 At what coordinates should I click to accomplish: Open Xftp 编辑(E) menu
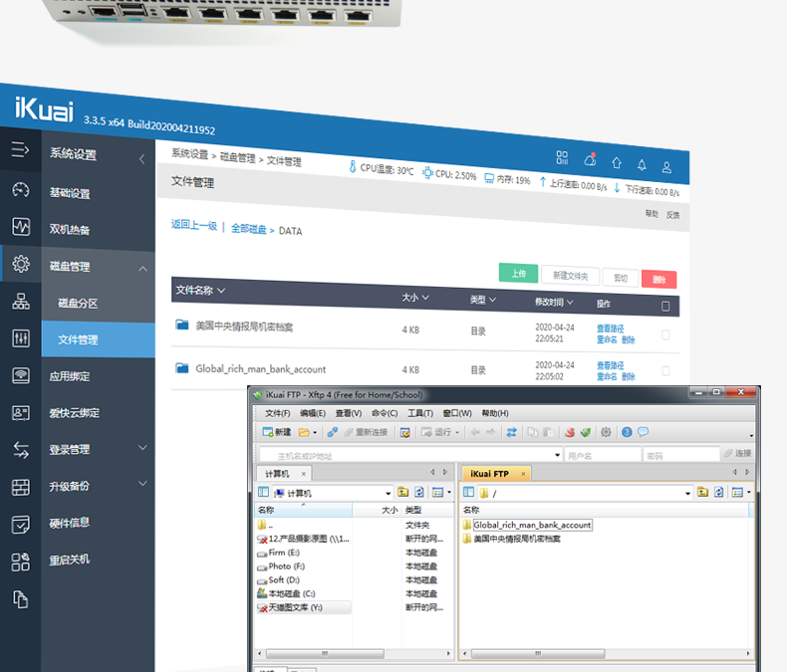(x=313, y=413)
